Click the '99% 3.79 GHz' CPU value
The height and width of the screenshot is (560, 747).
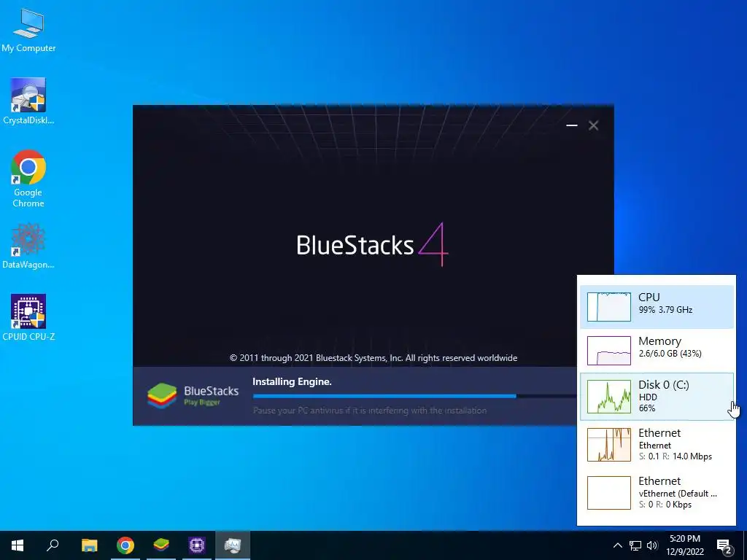coord(665,309)
